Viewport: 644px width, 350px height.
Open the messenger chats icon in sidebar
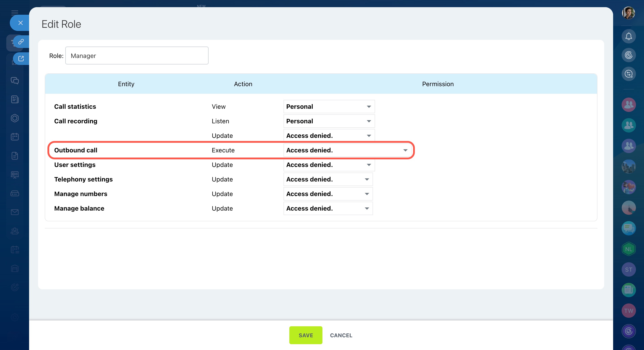pyautogui.click(x=15, y=81)
